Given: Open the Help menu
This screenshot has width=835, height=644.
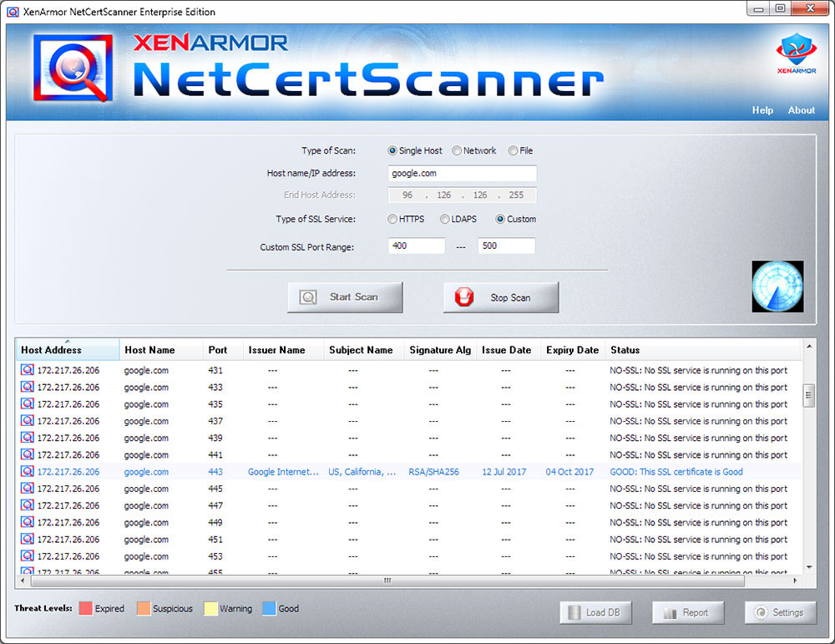Looking at the screenshot, I should 762,110.
